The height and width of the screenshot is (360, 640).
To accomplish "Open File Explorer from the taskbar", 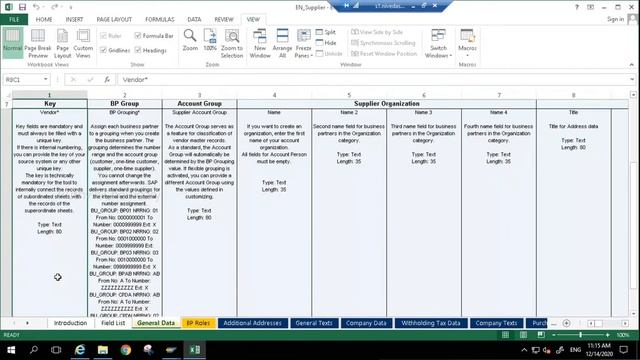I will pyautogui.click(x=102, y=350).
